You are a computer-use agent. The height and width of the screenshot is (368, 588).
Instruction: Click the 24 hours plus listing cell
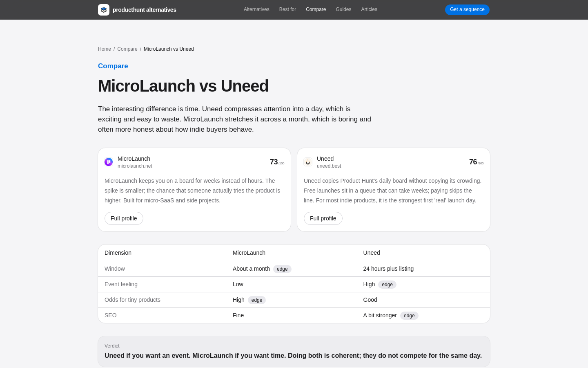point(388,269)
